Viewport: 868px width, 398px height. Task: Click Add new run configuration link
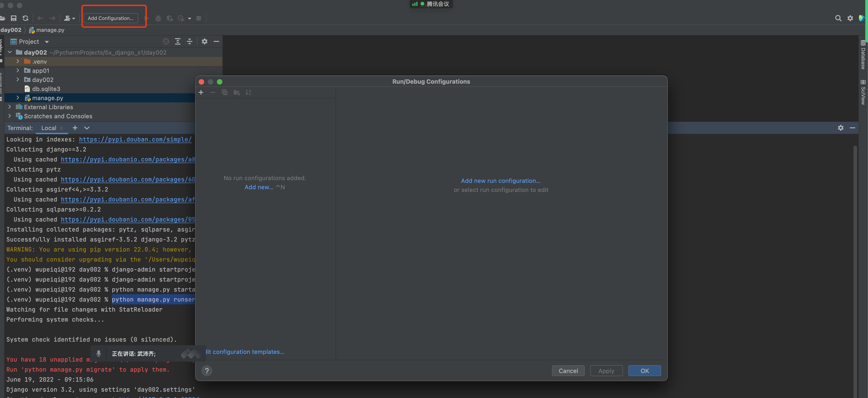(500, 181)
